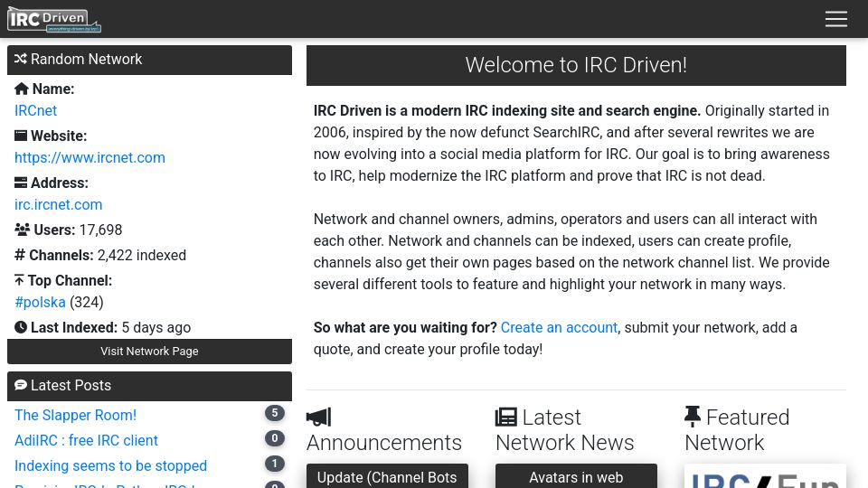Click the Welcome to IRC Driven! heading
Screen dimensions: 868x488
pos(576,65)
